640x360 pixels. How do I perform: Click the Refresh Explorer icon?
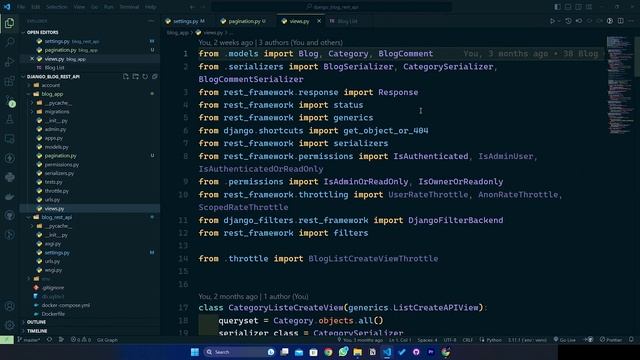pos(145,76)
